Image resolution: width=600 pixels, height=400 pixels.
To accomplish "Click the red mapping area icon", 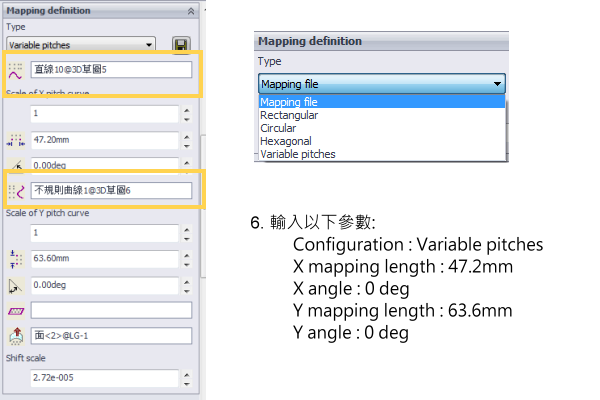I will [x=15, y=309].
